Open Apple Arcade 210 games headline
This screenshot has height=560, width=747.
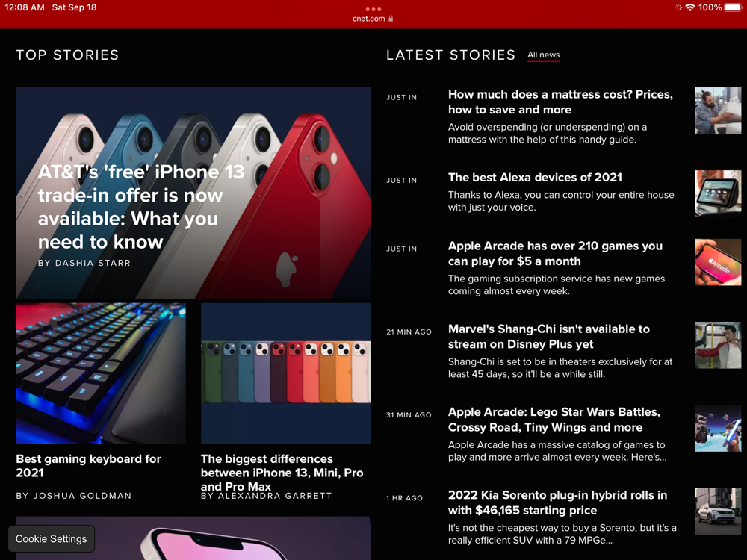click(555, 253)
